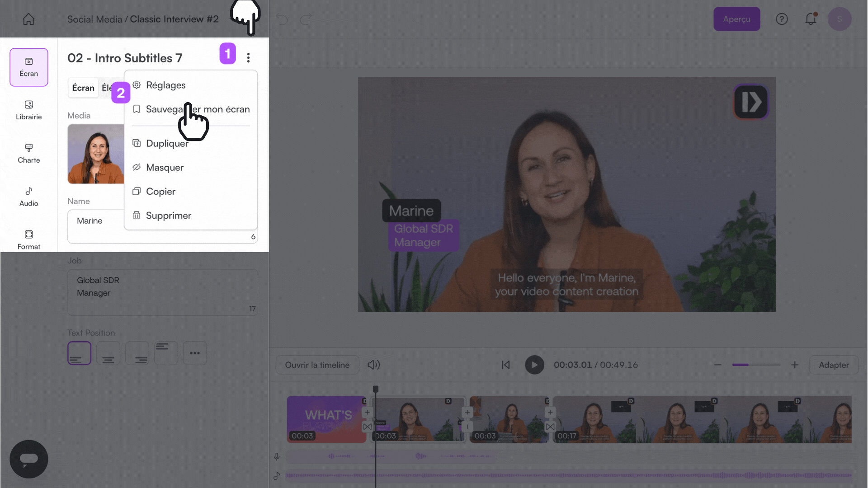Image resolution: width=868 pixels, height=488 pixels.
Task: Open the chat support bubble
Action: (28, 459)
